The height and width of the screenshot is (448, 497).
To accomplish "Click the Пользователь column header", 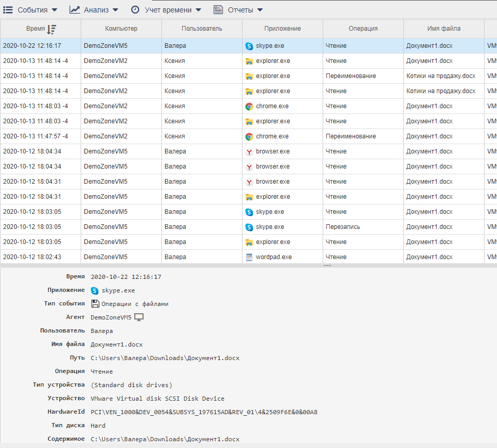I will 202,29.
